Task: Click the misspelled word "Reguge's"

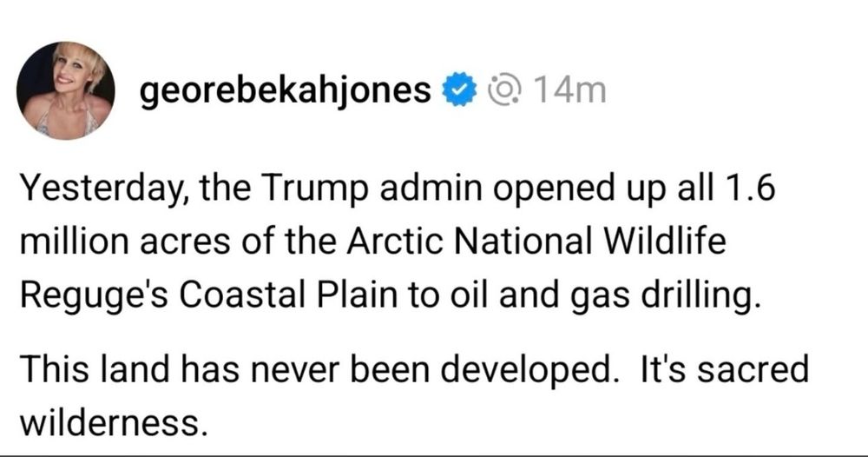Action: tap(94, 297)
